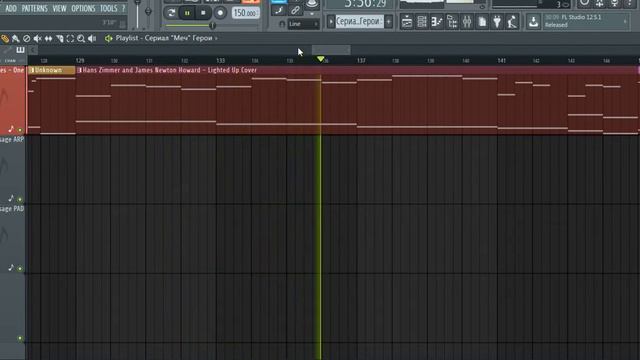Viewport: 640px width, 360px height.
Task: Open the ? help menu
Action: click(124, 9)
